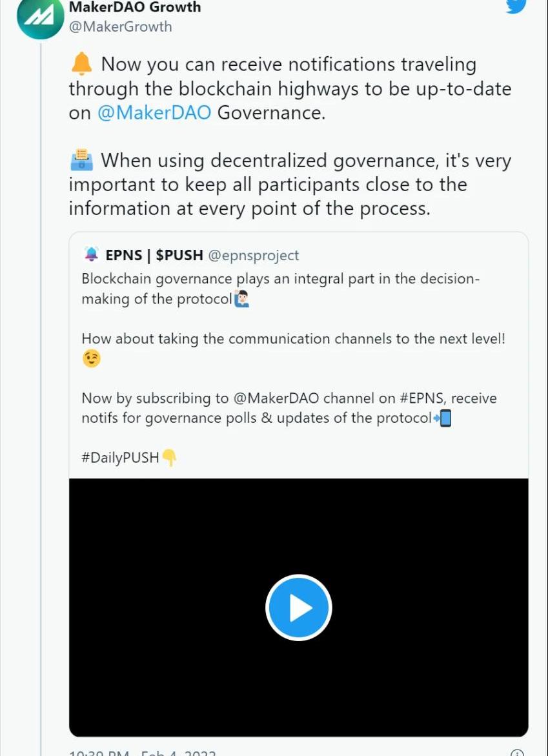Open the @MakerGrowth handle
Viewport: 548px width, 756px height.
[121, 26]
